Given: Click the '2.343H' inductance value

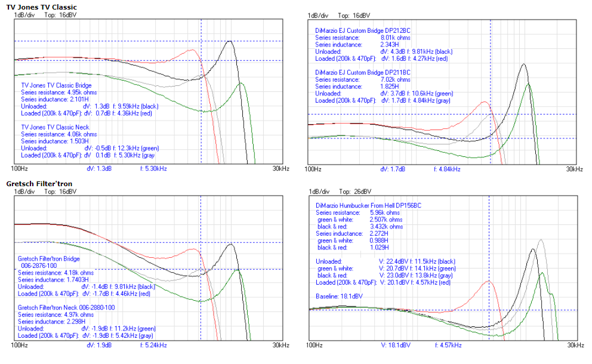Looking at the screenshot, I should (390, 45).
